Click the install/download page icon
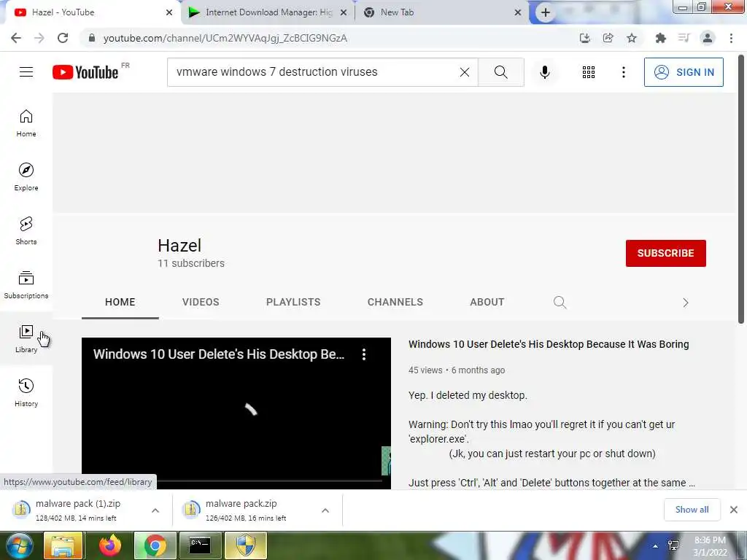Screen dimensions: 747x560 click(584, 38)
